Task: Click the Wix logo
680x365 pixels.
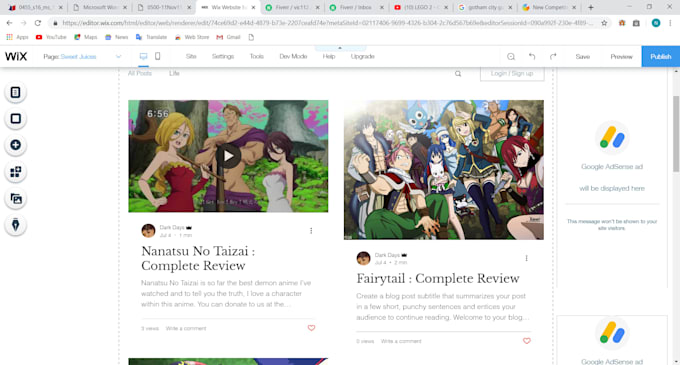Action: [16, 56]
